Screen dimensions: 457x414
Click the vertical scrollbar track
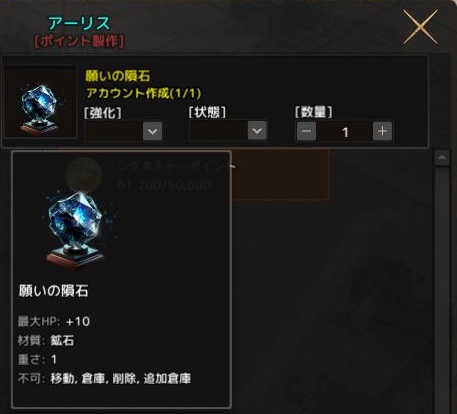point(442,287)
